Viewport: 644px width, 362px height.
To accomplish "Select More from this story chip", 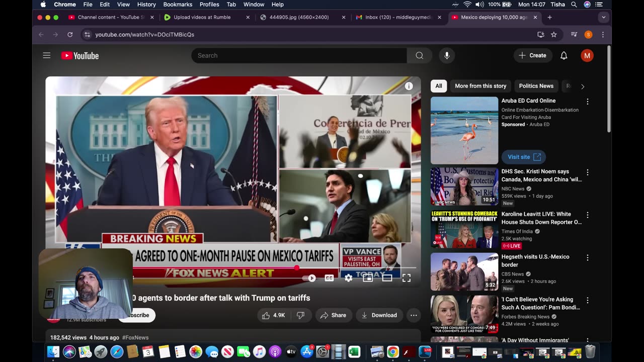I will tap(480, 86).
